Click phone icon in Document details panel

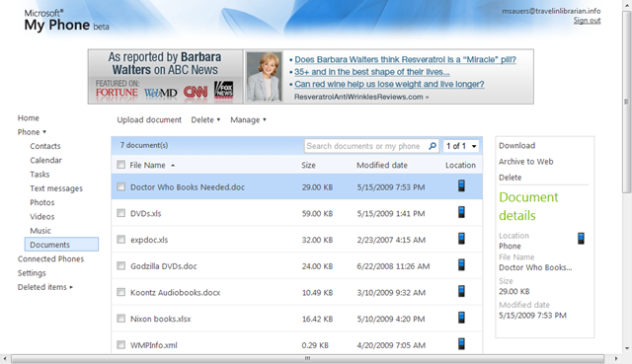(x=581, y=239)
